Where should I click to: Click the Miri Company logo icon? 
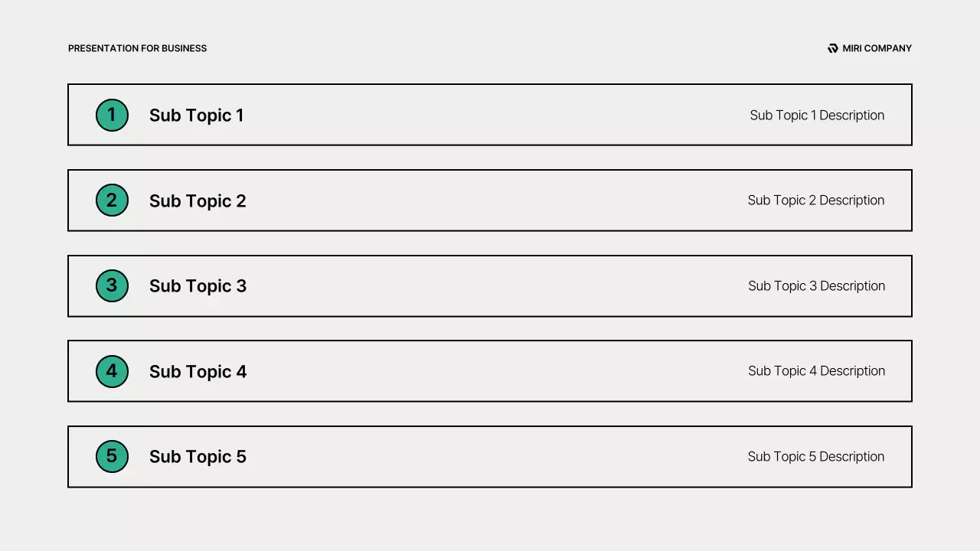point(833,48)
